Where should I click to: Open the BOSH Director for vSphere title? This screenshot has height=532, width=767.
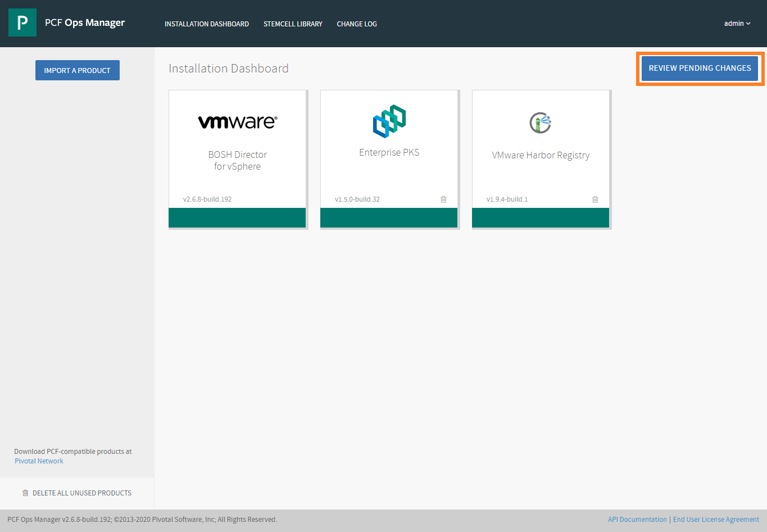(x=237, y=161)
